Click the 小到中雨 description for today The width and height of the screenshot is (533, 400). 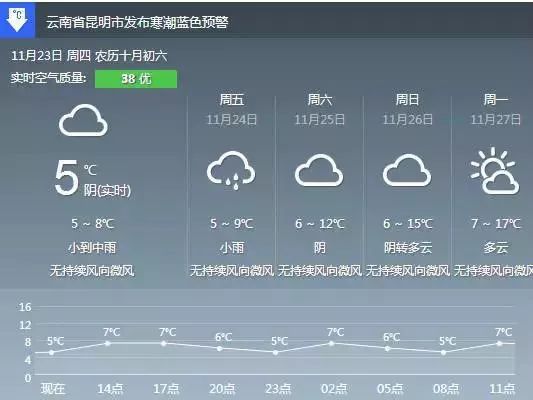click(92, 247)
